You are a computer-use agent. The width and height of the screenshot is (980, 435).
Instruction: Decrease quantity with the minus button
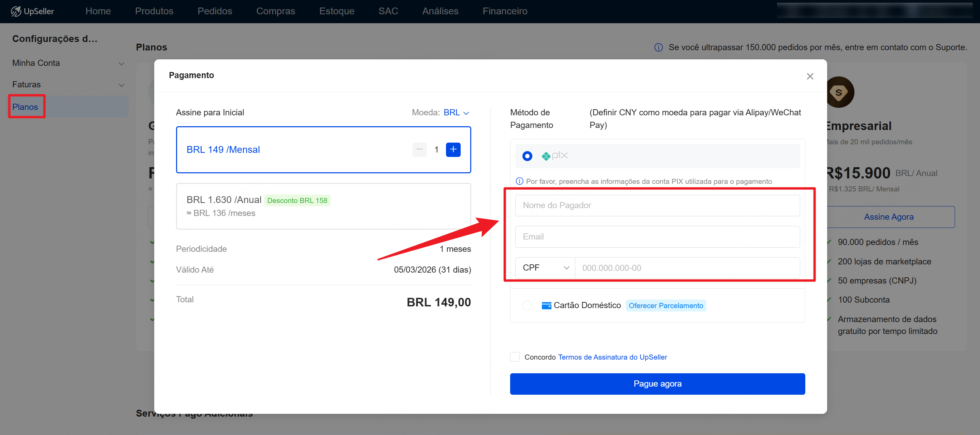pyautogui.click(x=419, y=150)
